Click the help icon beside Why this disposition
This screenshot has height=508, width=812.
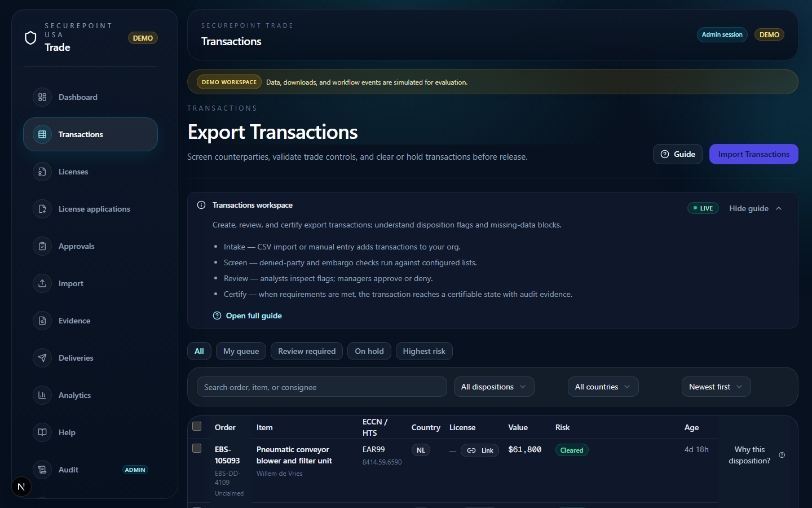(782, 455)
